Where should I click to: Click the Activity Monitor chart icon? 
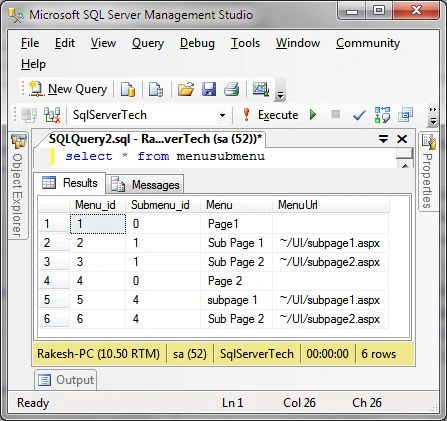tap(261, 89)
